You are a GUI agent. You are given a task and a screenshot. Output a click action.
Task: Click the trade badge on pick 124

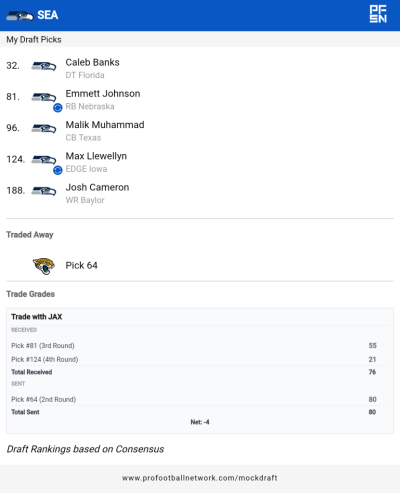coord(58,170)
